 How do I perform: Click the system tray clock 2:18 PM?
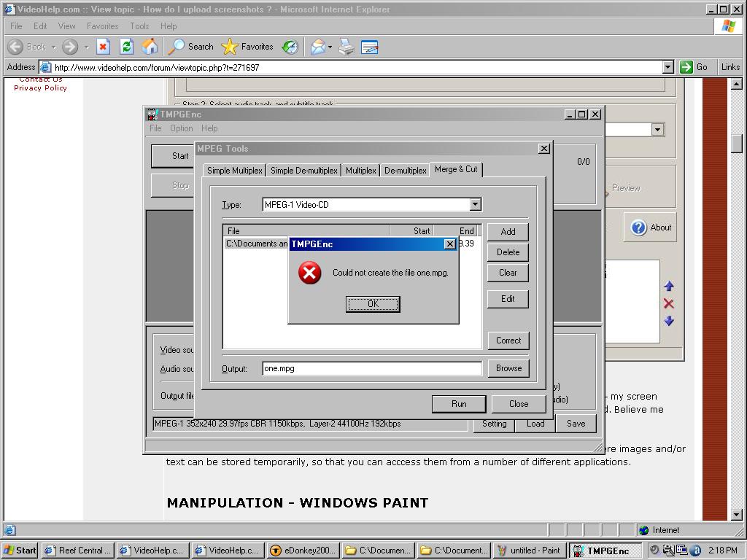point(723,551)
